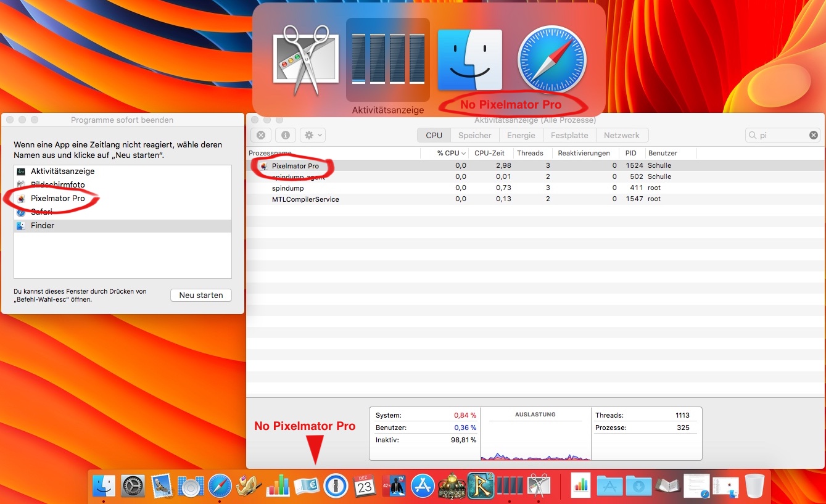The width and height of the screenshot is (826, 504).
Task: Select Finder icon in app switcher
Action: [x=470, y=60]
